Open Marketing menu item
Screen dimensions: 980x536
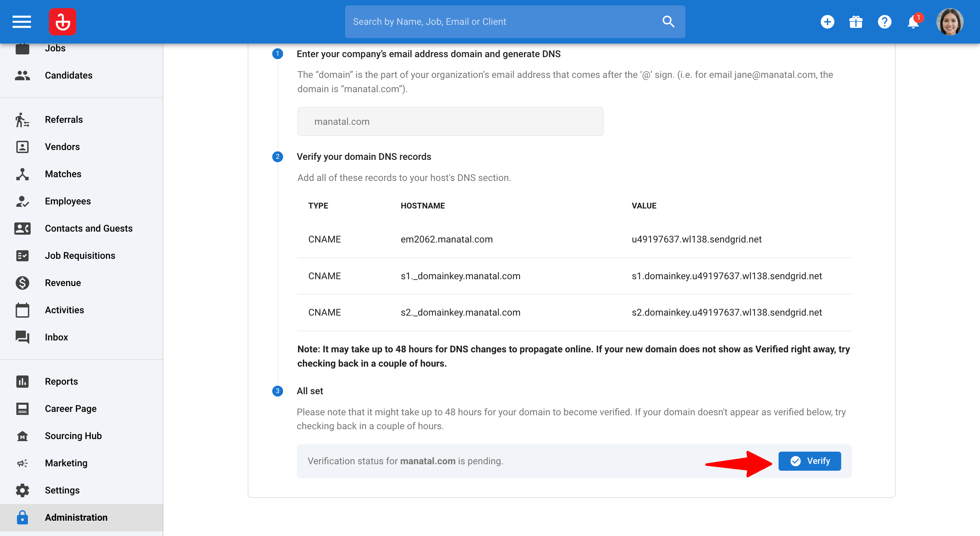(81, 463)
